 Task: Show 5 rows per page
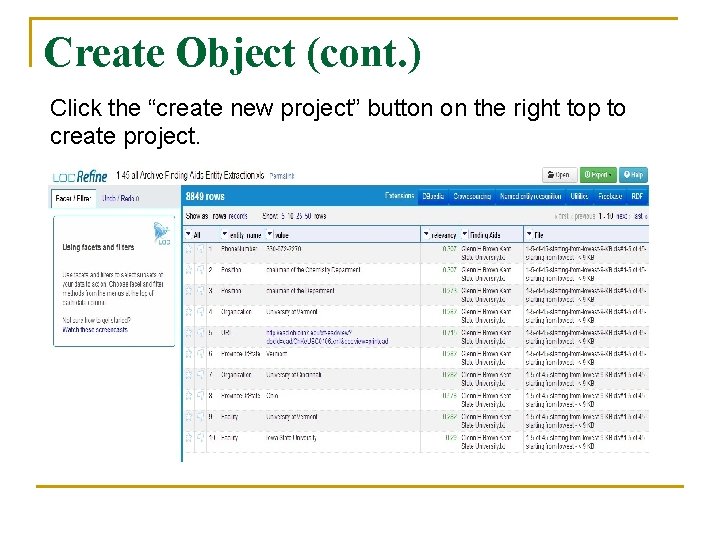tap(283, 216)
